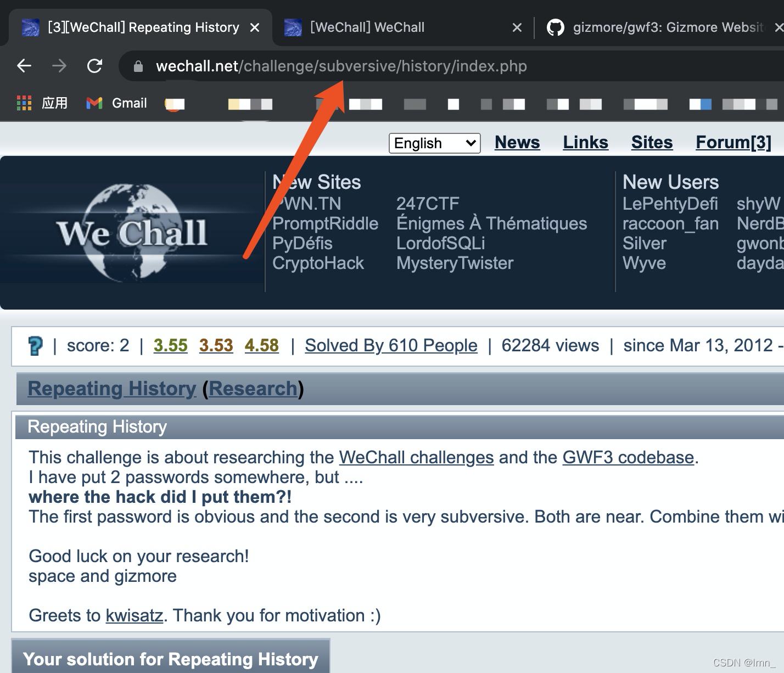Open the MysteryTwister site link

click(x=455, y=263)
